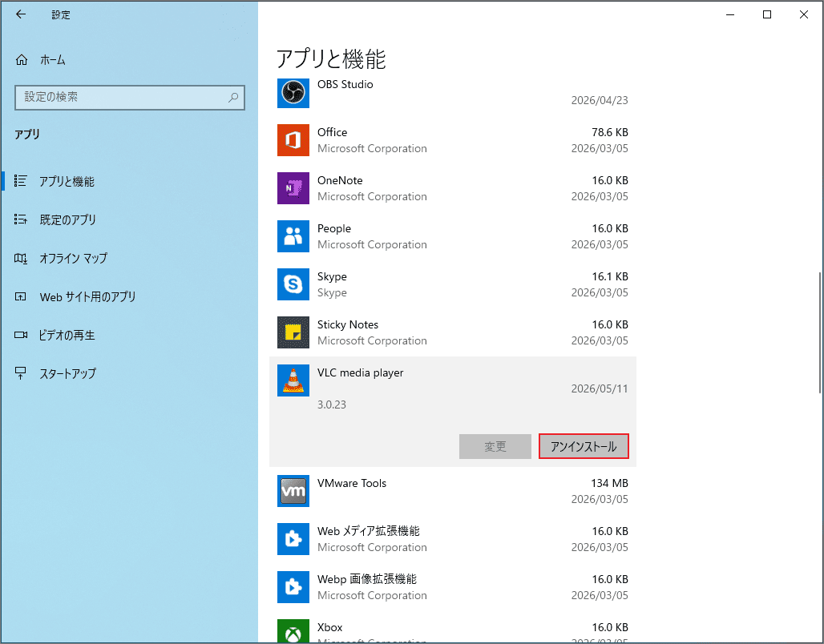The width and height of the screenshot is (824, 644).
Task: Select the Web サイト用のアプリ icon
Action: click(x=21, y=297)
